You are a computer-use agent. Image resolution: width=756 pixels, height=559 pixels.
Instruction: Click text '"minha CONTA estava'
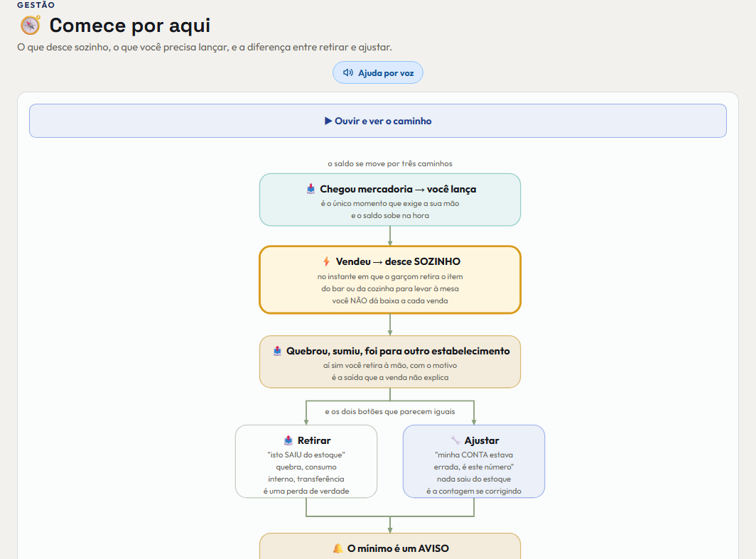(x=474, y=455)
